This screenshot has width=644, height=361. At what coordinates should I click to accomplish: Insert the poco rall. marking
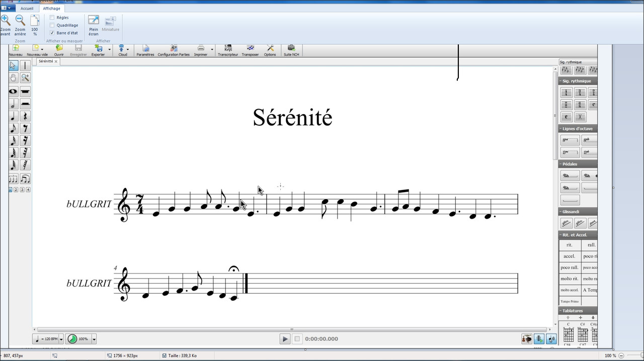click(x=570, y=267)
